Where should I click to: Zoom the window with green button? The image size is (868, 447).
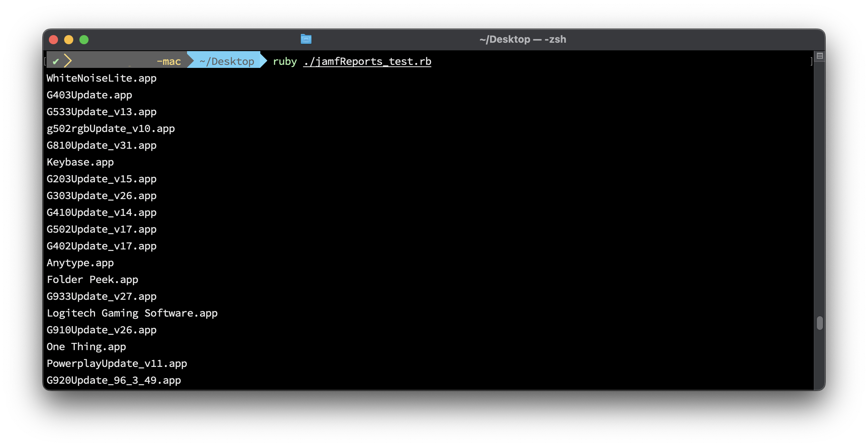point(84,40)
